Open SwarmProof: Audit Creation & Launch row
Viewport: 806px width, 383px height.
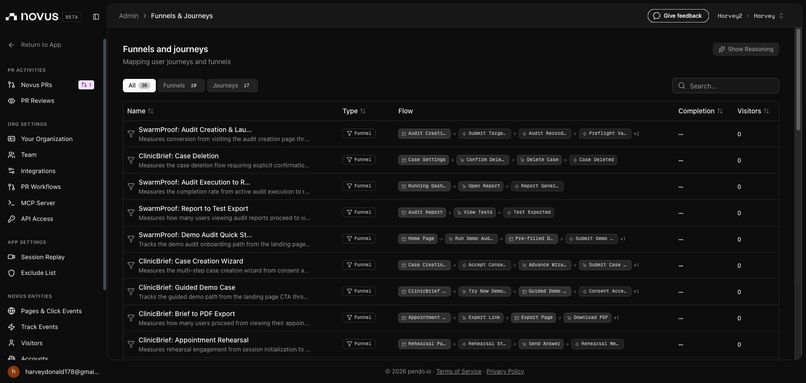pyautogui.click(x=450, y=134)
